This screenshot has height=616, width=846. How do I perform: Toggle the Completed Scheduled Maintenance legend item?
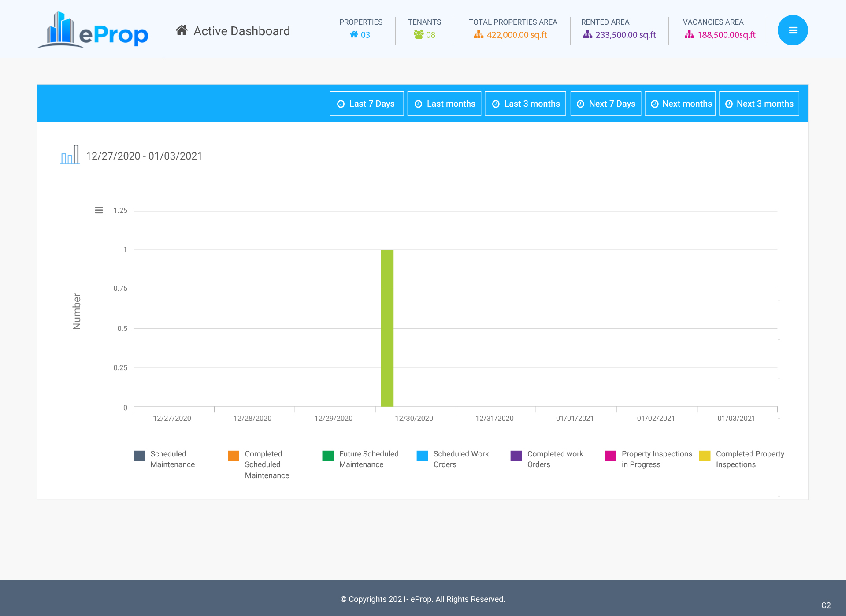pyautogui.click(x=258, y=464)
